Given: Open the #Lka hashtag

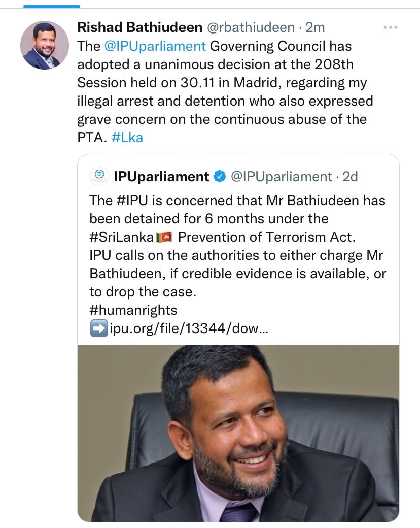Looking at the screenshot, I should (x=127, y=138).
